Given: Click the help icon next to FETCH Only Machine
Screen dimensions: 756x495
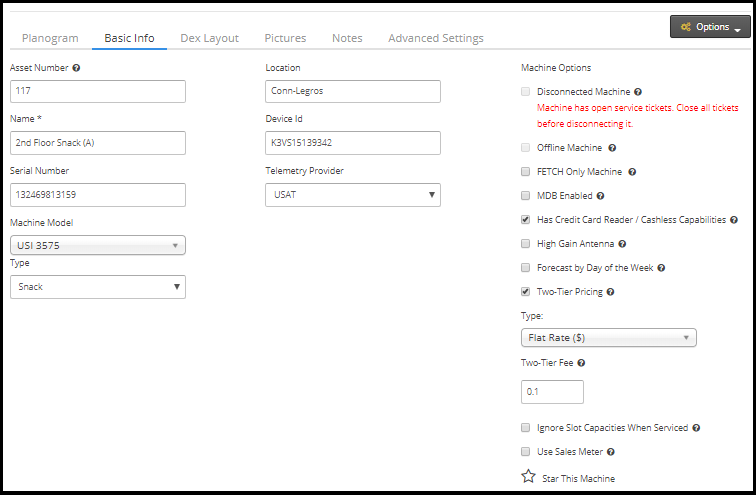Looking at the screenshot, I should (x=632, y=172).
